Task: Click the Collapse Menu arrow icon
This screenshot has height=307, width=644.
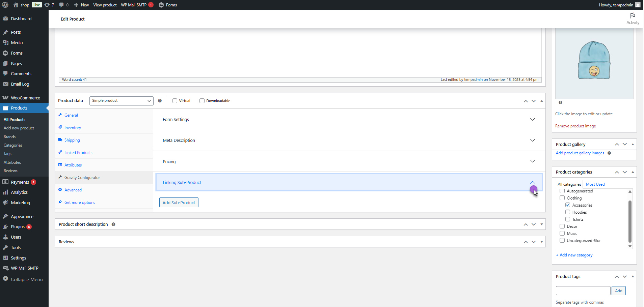Action: click(5, 279)
